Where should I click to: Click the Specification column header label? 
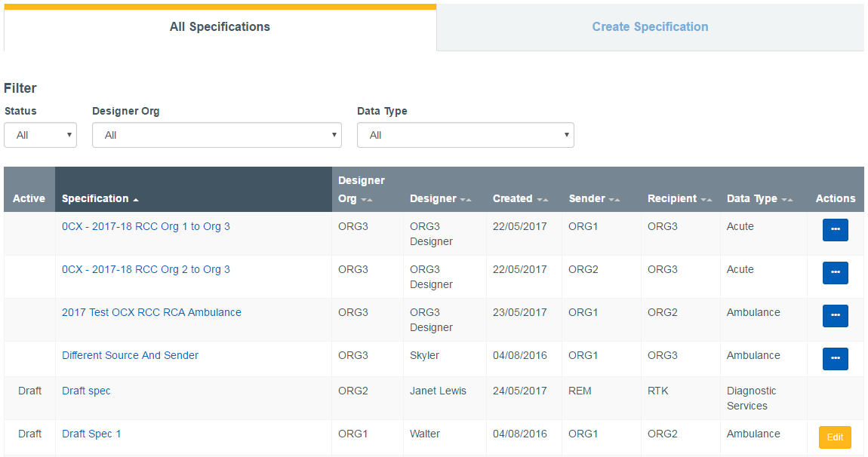pos(95,198)
